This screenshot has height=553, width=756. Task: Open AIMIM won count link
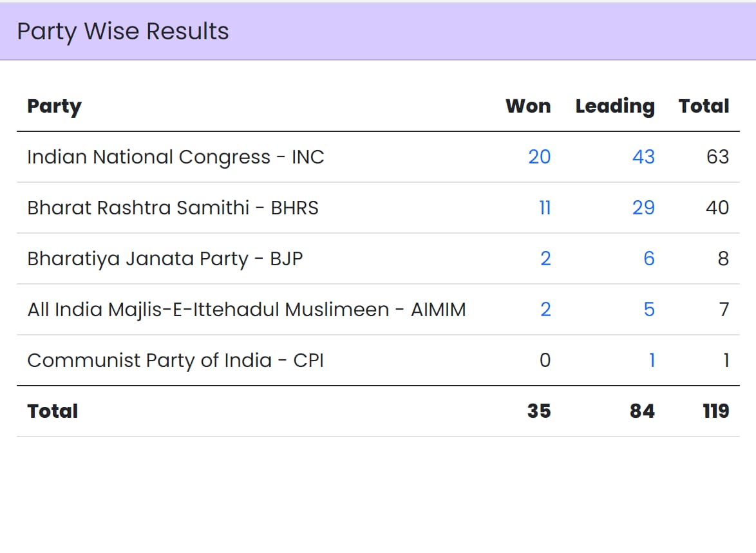pyautogui.click(x=545, y=310)
